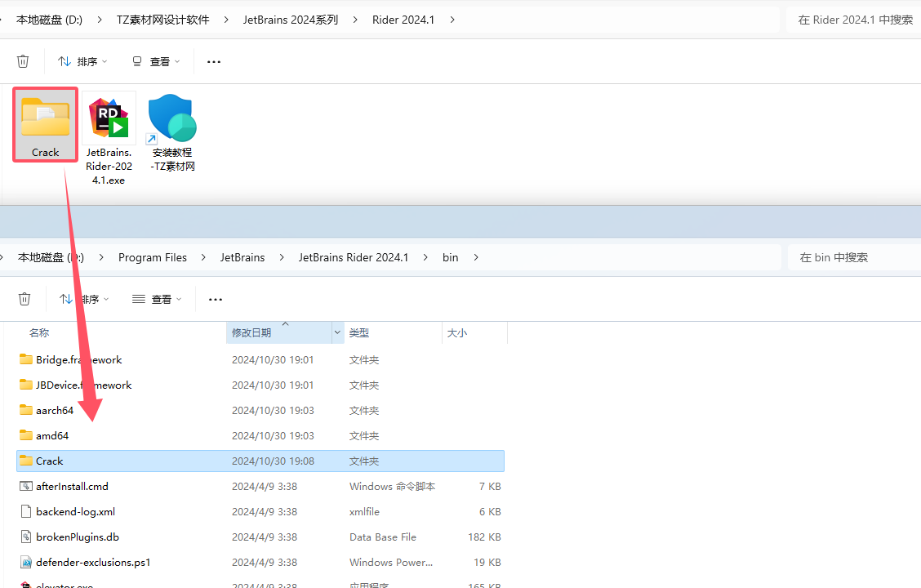
Task: Open the 查看 view dropdown in Rider 2024.1 window
Action: 156,62
